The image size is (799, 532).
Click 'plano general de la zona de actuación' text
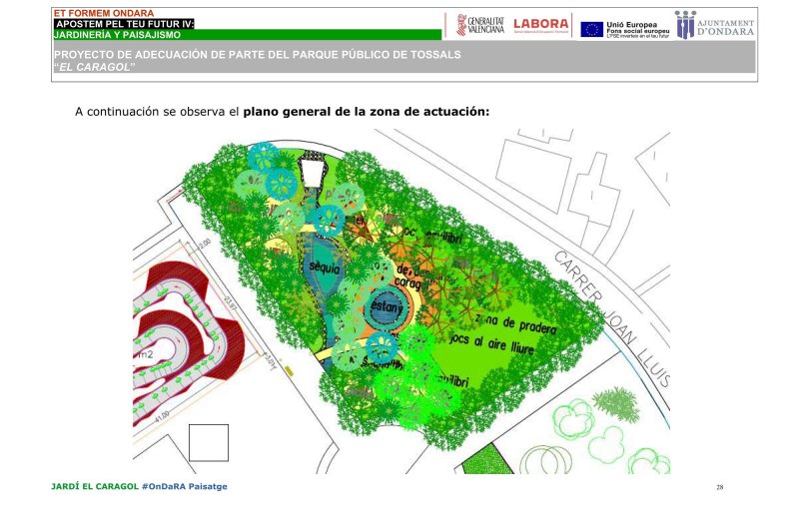pos(366,112)
